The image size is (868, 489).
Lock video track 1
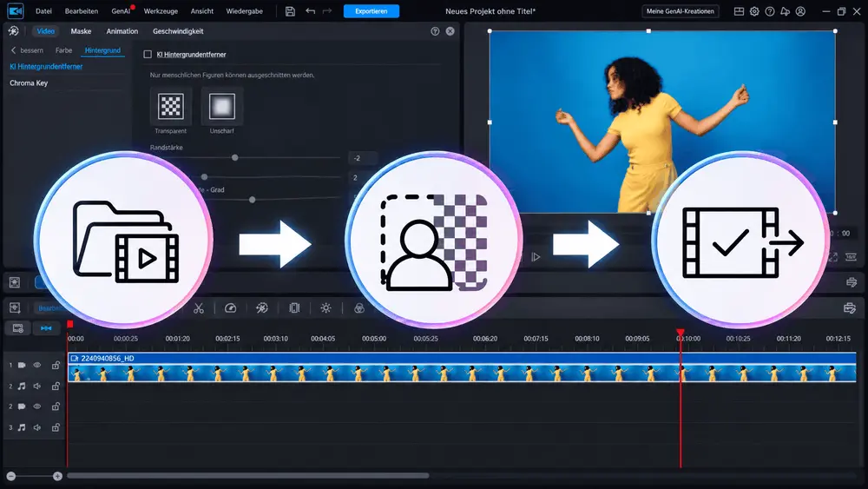pos(56,365)
